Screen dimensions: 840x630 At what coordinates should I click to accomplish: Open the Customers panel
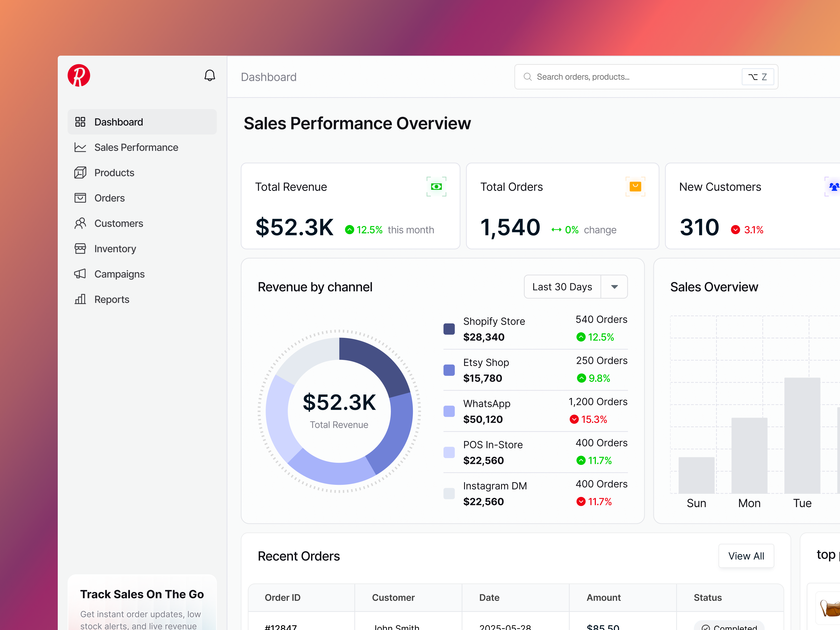[118, 223]
